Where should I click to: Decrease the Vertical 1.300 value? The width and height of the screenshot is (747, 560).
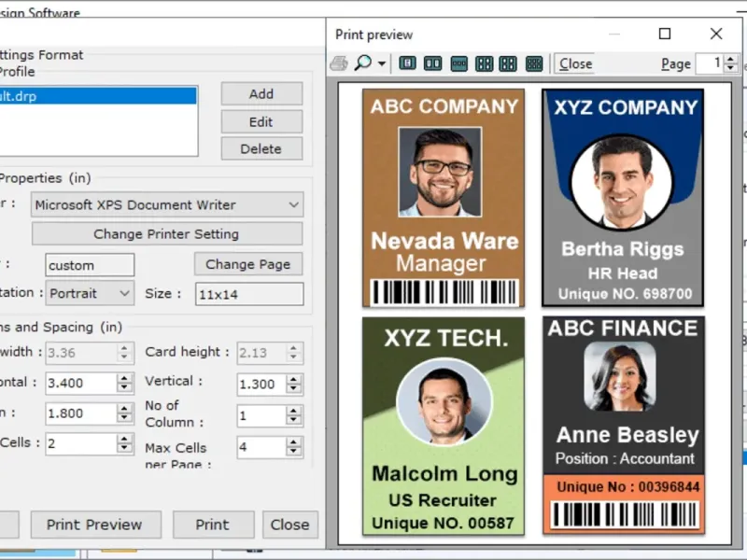[293, 389]
